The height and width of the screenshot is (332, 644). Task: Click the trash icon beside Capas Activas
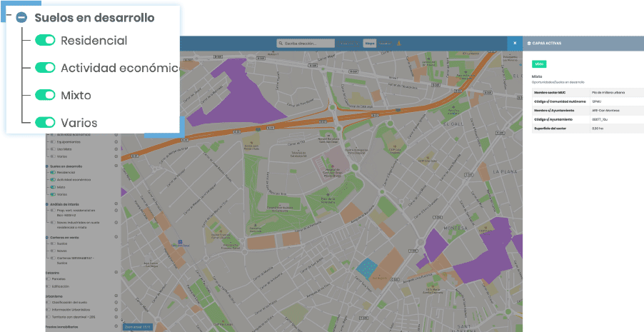(529, 43)
